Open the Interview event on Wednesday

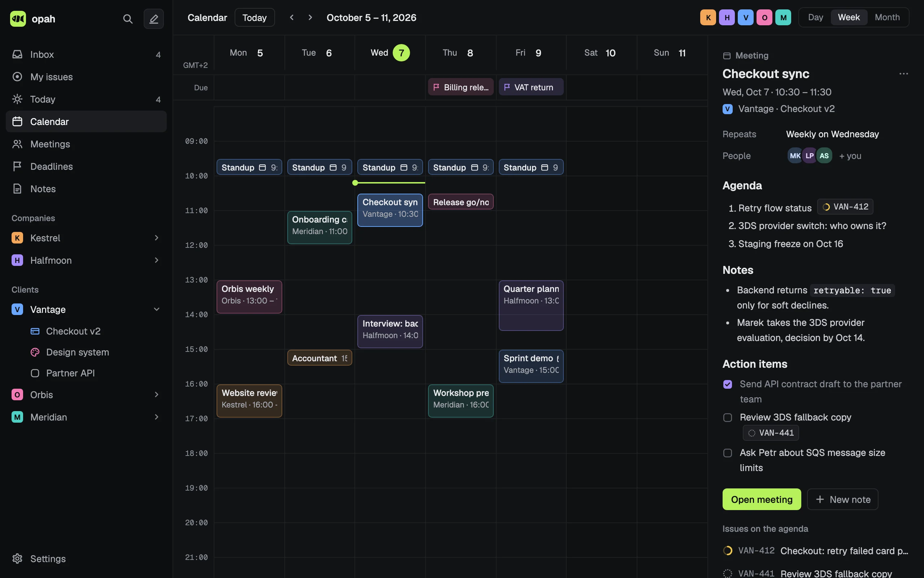tap(390, 331)
